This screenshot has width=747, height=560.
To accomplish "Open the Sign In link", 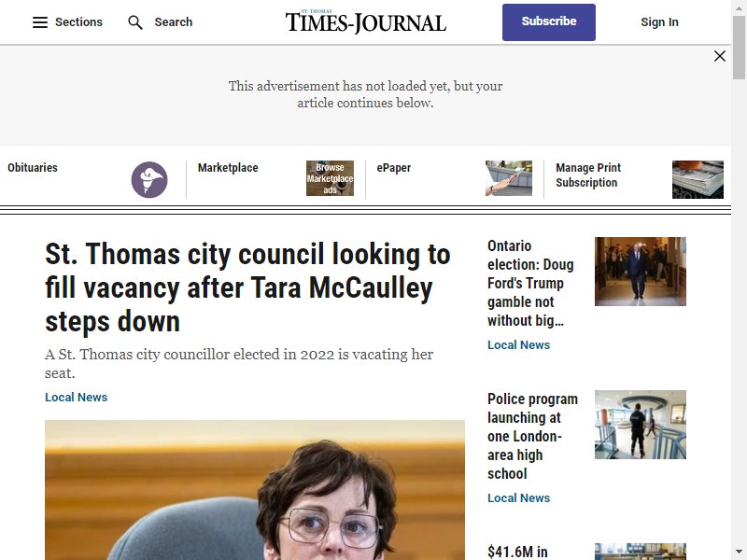I will (659, 22).
